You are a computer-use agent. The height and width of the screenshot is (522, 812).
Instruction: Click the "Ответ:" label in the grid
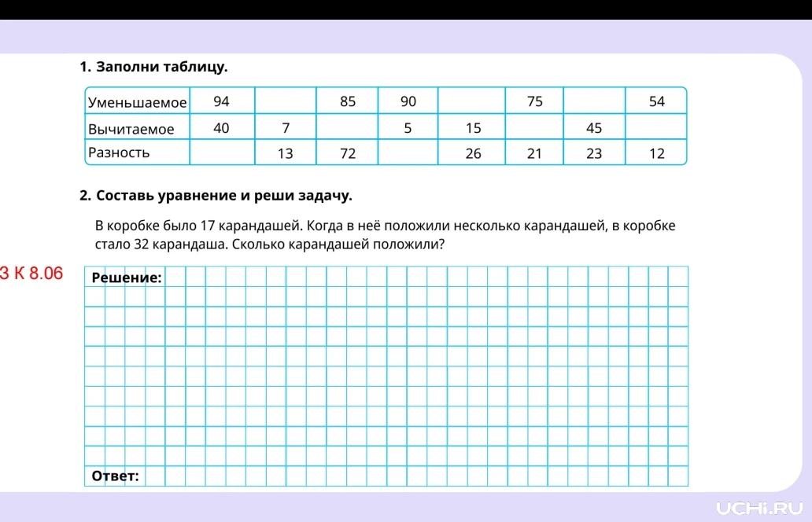pyautogui.click(x=115, y=476)
